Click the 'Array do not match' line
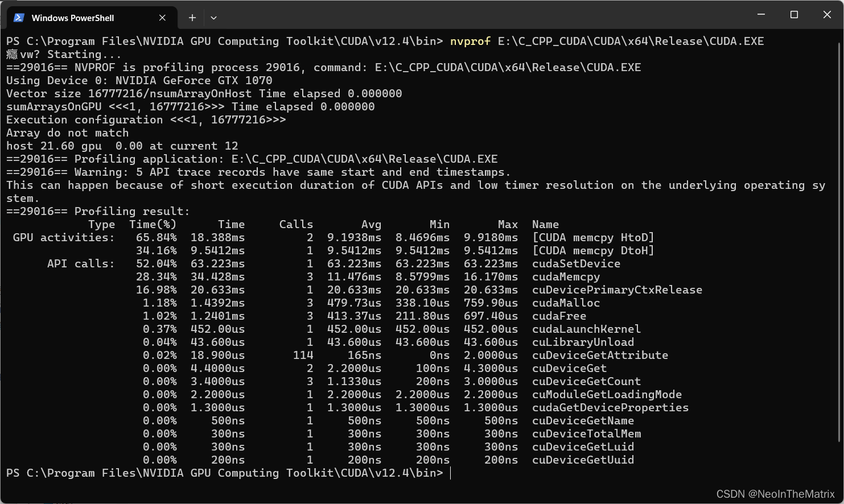 click(67, 133)
